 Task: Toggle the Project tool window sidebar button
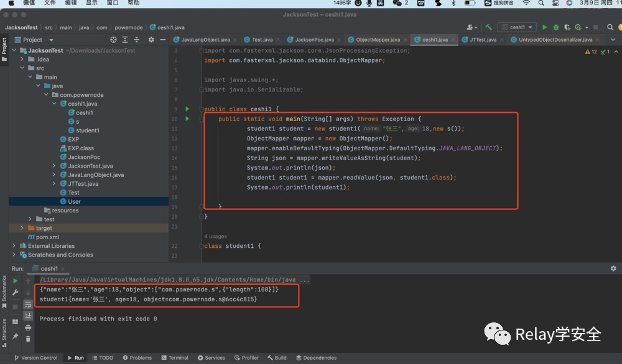click(x=4, y=50)
